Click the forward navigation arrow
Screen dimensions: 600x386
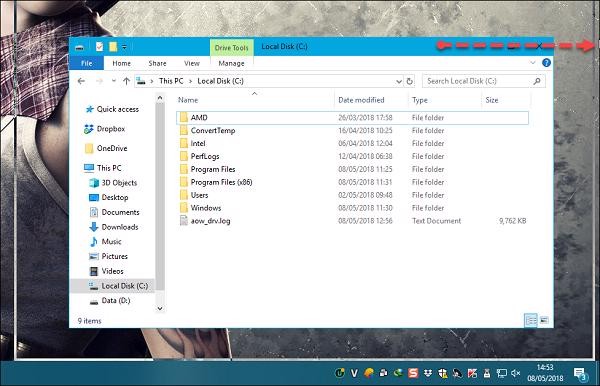tap(99, 81)
